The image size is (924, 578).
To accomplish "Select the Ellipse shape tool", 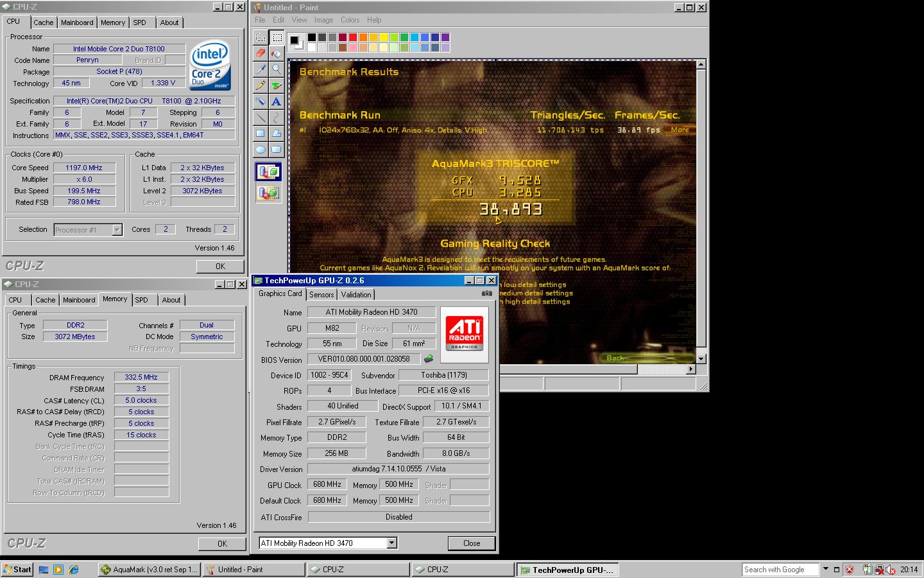I will click(x=260, y=149).
